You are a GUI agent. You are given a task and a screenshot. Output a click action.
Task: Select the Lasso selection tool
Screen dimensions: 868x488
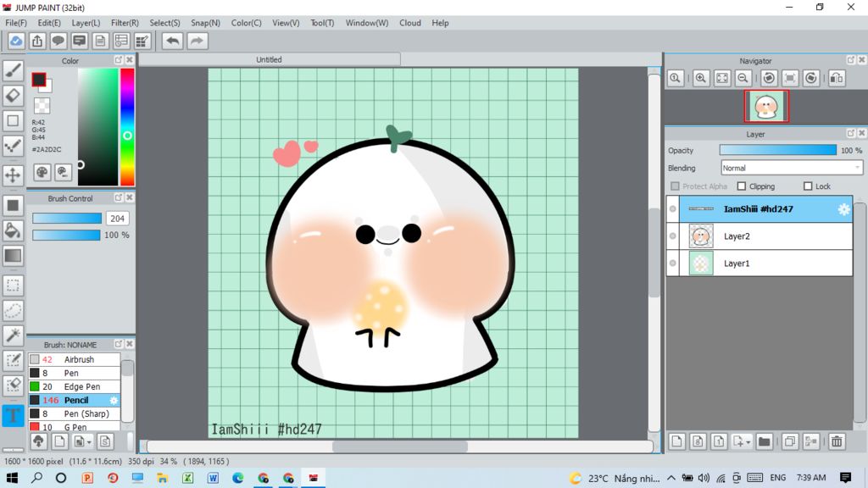(13, 310)
